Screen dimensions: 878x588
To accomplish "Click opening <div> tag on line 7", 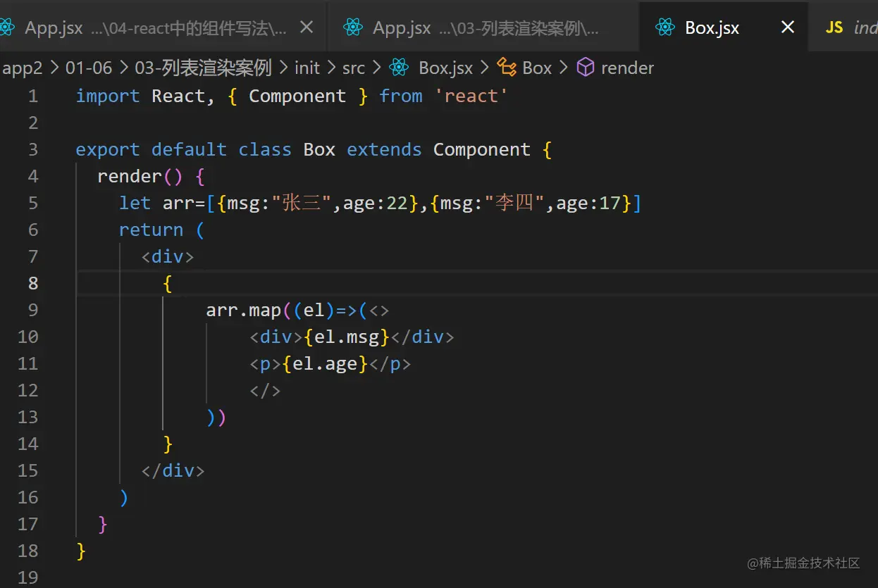I will pos(167,256).
